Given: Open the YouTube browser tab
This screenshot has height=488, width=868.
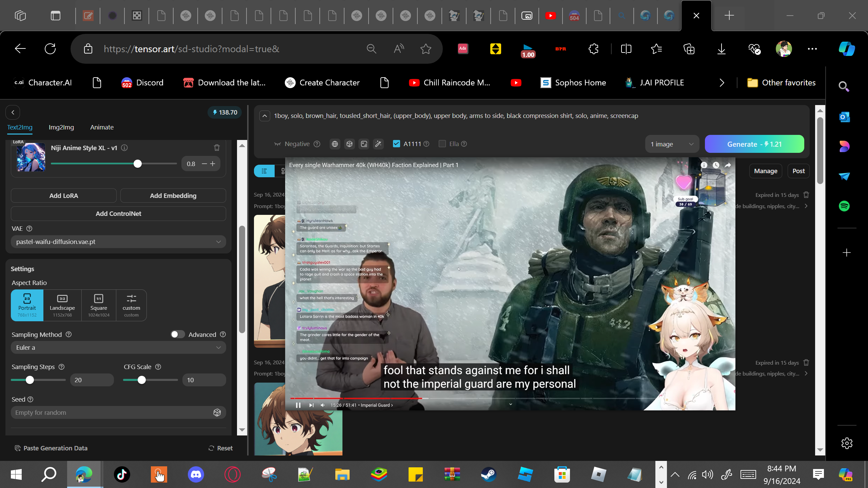Looking at the screenshot, I should (550, 16).
